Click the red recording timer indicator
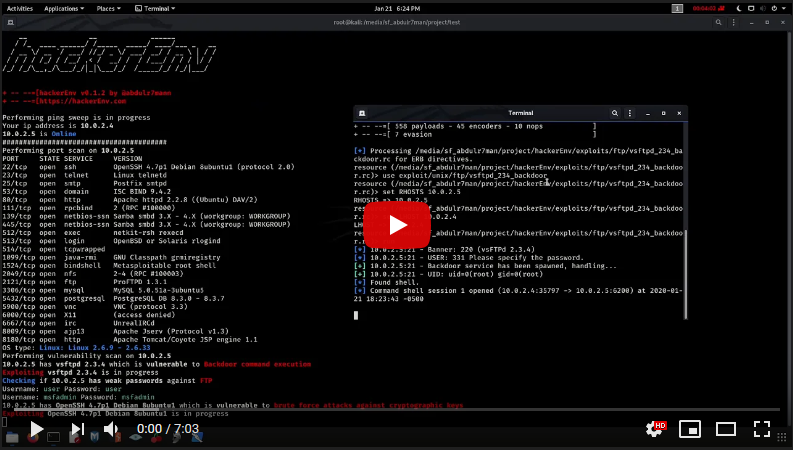This screenshot has width=793, height=450. tap(708, 9)
